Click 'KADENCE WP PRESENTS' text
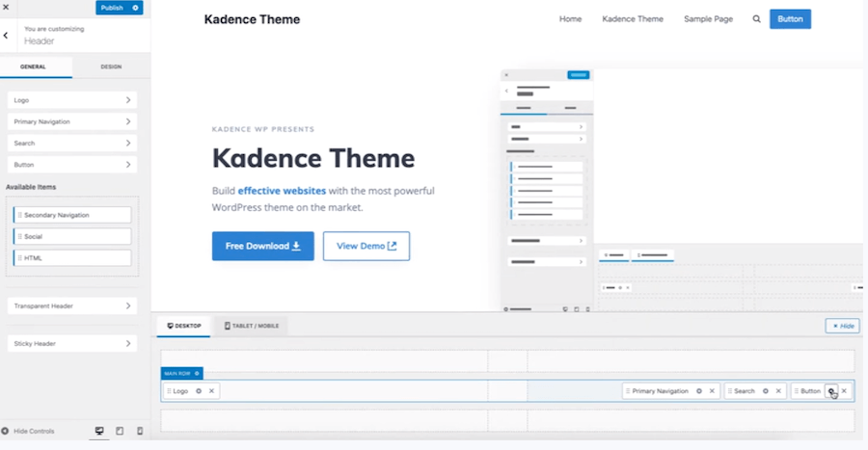Screen dimensions: 868x450 click(263, 129)
